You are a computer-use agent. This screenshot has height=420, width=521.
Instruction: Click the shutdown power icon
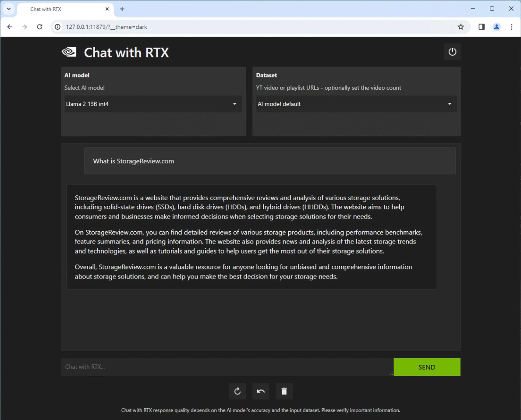[452, 52]
